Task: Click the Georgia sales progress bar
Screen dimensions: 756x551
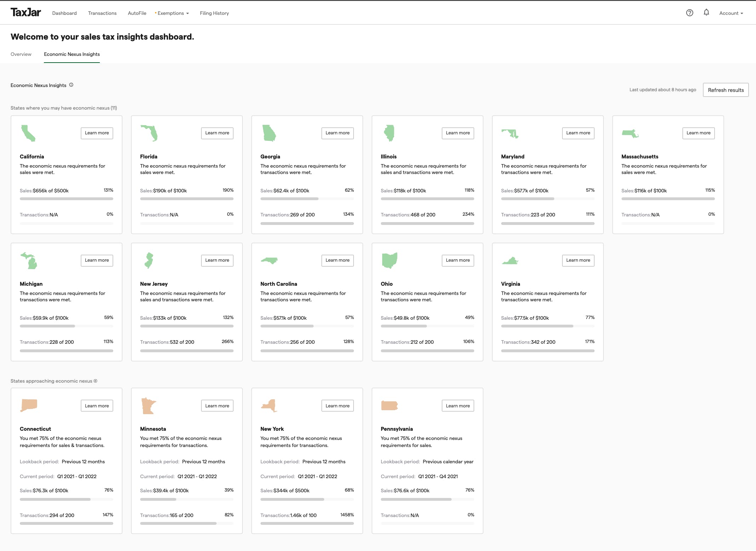Action: [x=307, y=199]
